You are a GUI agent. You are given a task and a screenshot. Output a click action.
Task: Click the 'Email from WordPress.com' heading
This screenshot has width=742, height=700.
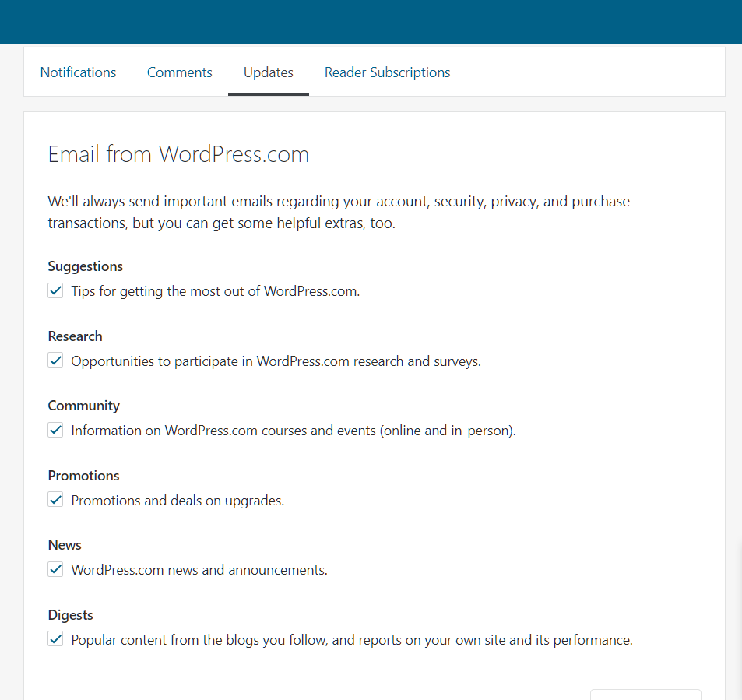tap(178, 154)
